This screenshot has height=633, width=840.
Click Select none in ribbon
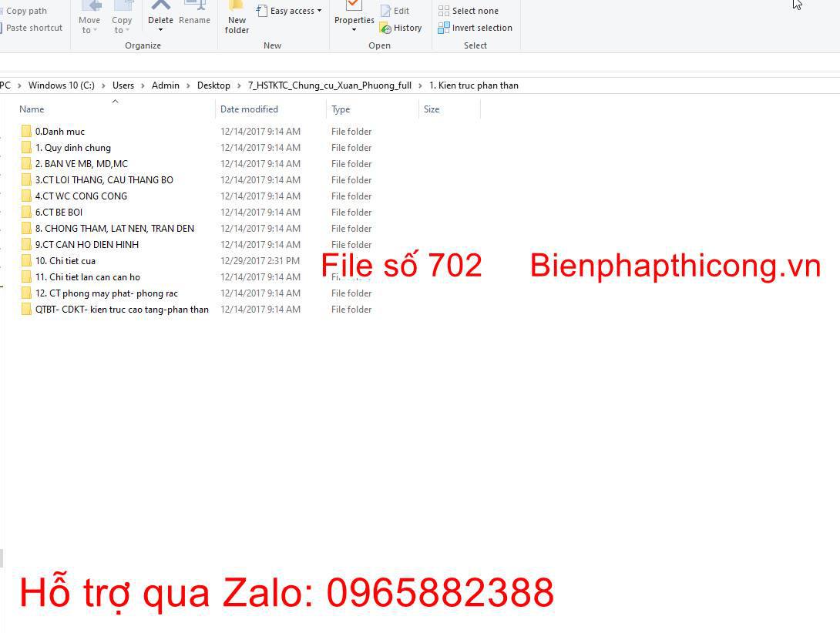(x=469, y=11)
